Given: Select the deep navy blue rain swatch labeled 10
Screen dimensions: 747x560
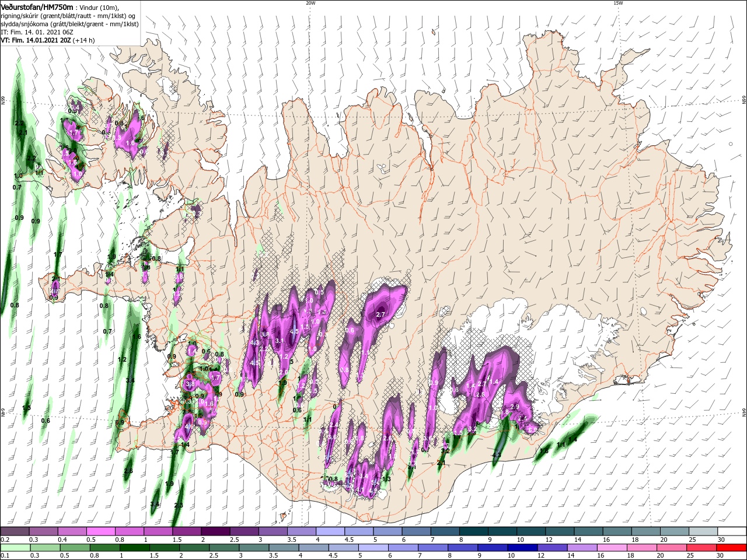Looking at the screenshot, I should coord(522,548).
